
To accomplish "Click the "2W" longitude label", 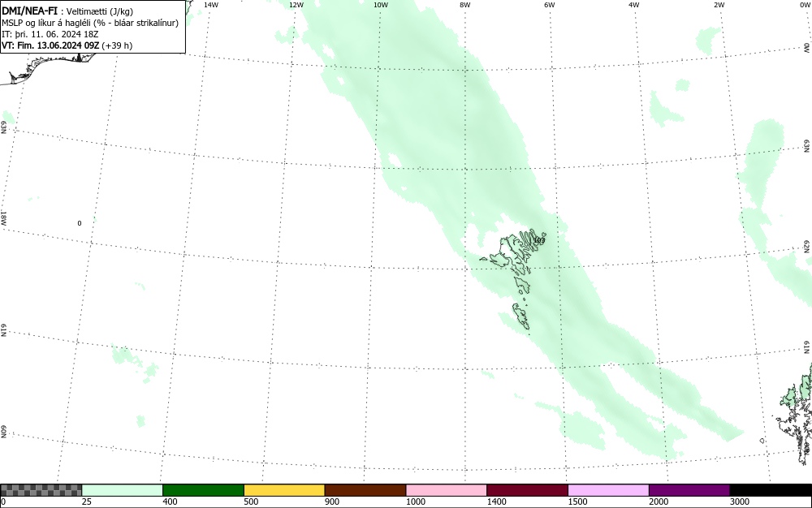I will [x=719, y=5].
